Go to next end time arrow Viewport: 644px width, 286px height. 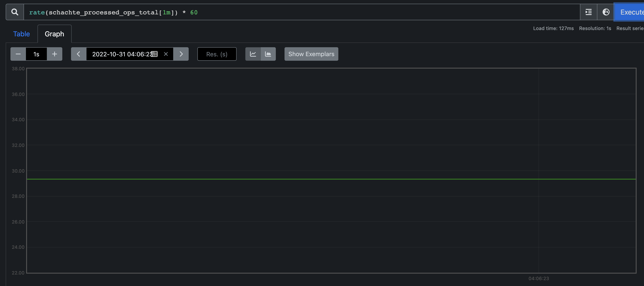click(181, 54)
